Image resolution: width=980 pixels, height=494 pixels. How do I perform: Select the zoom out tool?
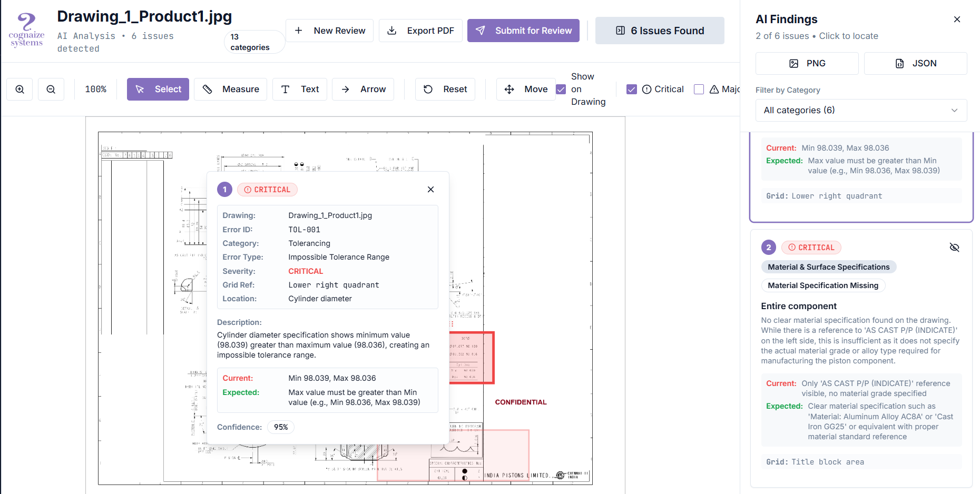51,89
